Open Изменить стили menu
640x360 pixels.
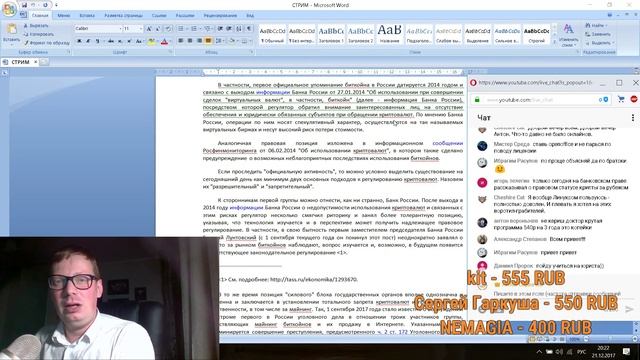click(569, 34)
